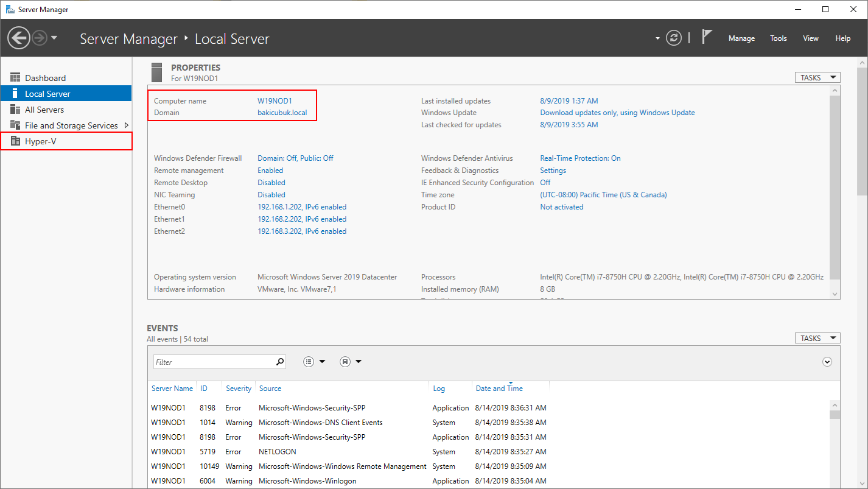Open the navigation history dropdown arrow
The width and height of the screenshot is (868, 489).
pyautogui.click(x=54, y=38)
